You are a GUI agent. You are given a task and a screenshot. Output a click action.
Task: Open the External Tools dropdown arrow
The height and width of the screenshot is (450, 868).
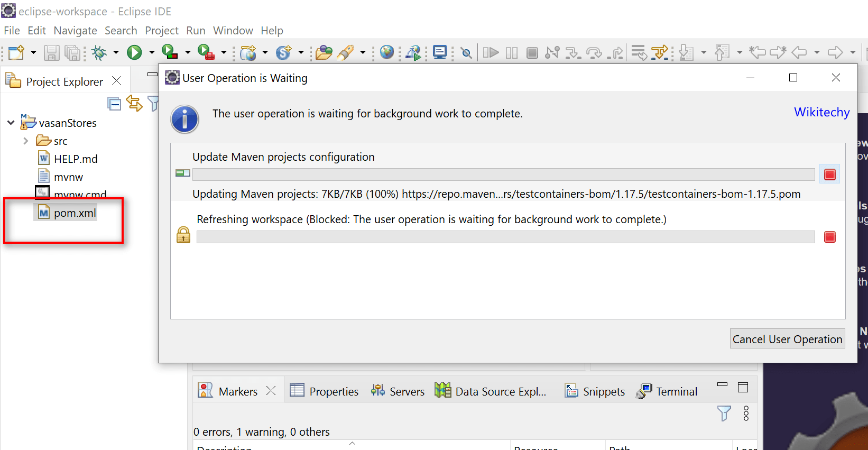coord(224,52)
